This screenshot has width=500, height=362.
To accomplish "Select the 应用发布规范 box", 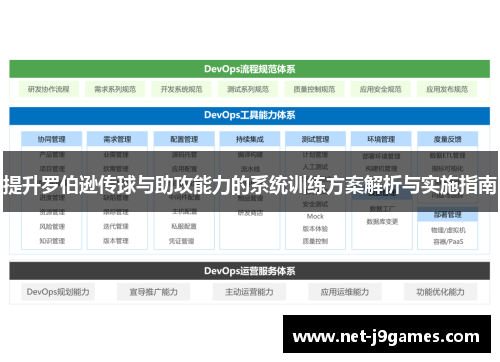I will (447, 89).
